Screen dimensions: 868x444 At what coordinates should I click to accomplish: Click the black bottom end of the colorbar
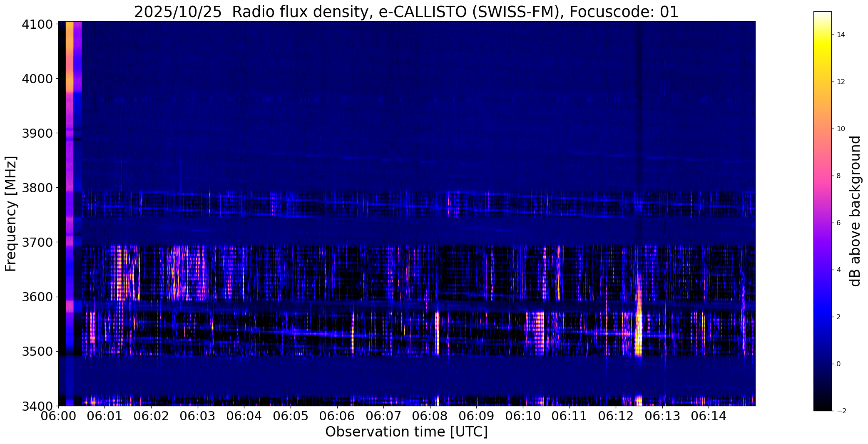tap(822, 407)
